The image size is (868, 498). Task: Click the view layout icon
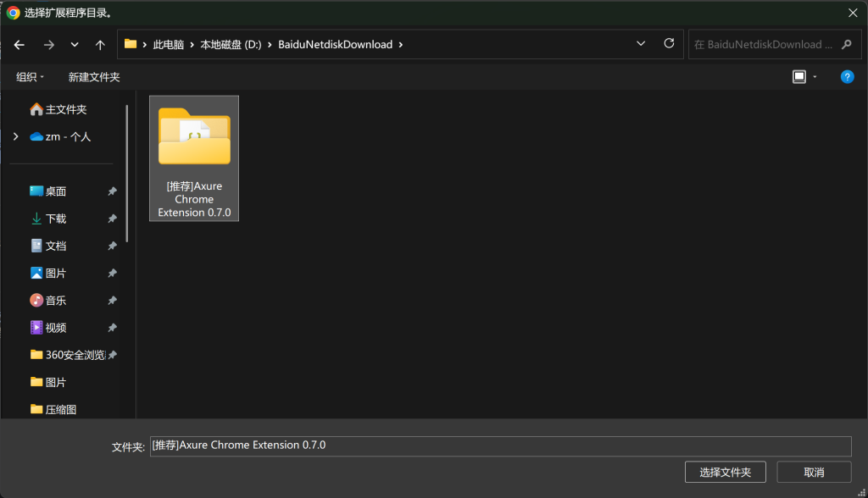(x=798, y=77)
